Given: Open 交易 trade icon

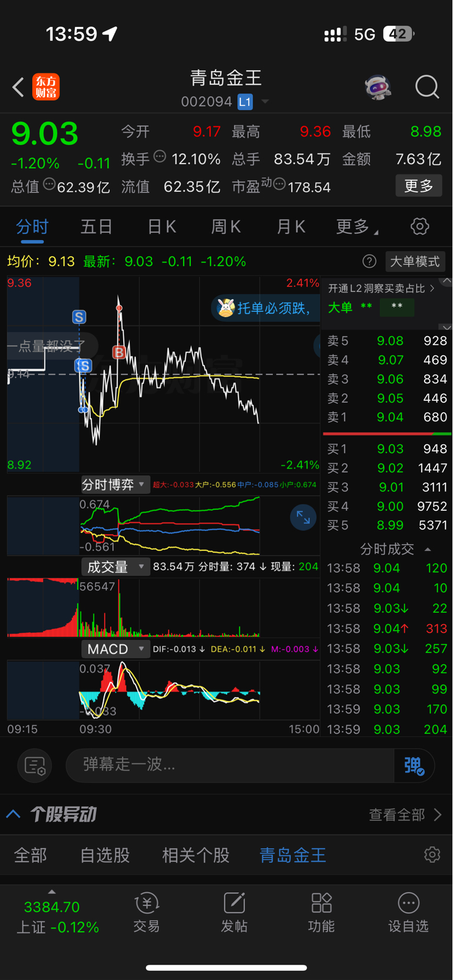Looking at the screenshot, I should pyautogui.click(x=147, y=912).
